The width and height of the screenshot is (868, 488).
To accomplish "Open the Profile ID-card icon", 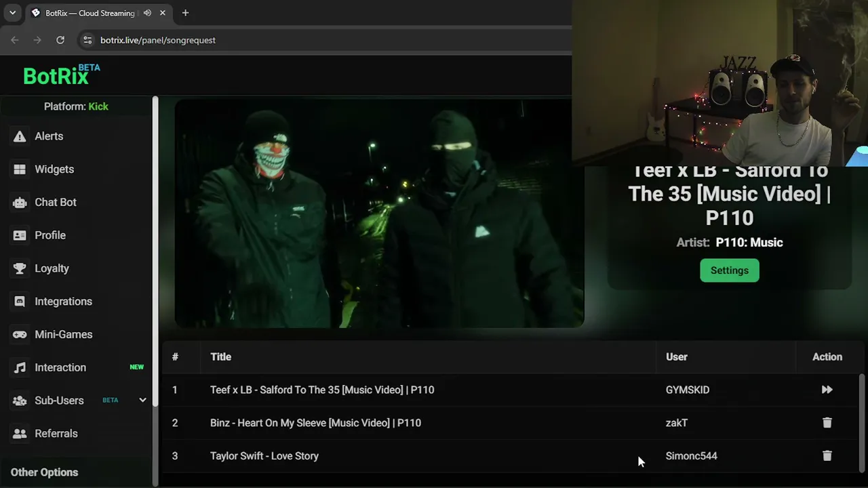I will click(20, 235).
